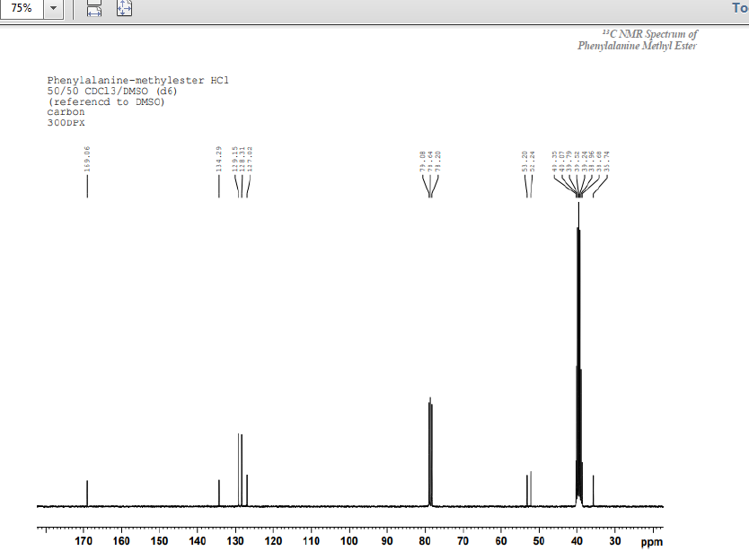Click the word 'carbon' in header
The image size is (749, 560).
pos(66,111)
